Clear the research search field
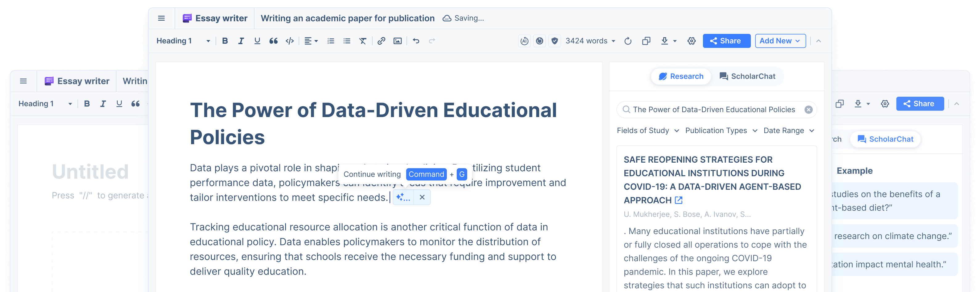The image size is (980, 292). pos(808,110)
